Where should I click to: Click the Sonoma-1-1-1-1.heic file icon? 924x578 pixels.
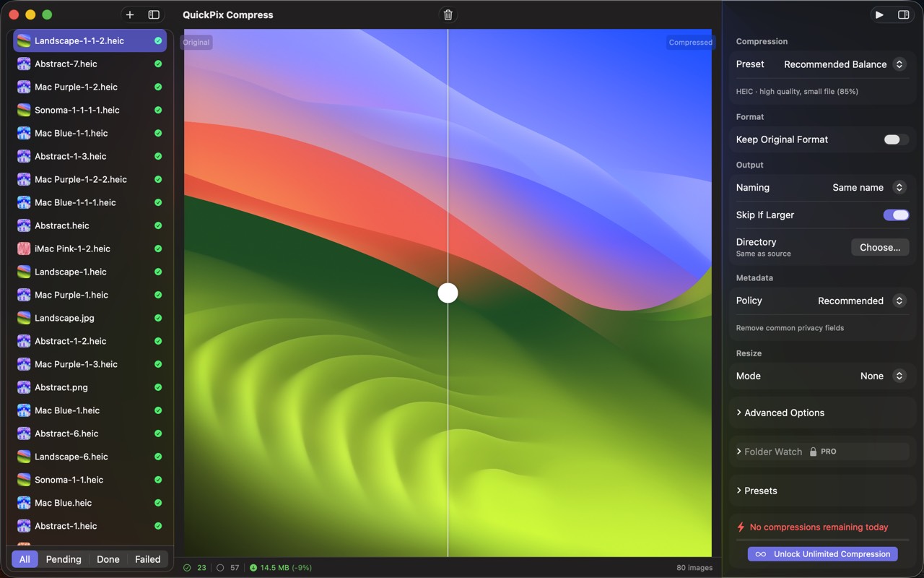click(x=24, y=110)
